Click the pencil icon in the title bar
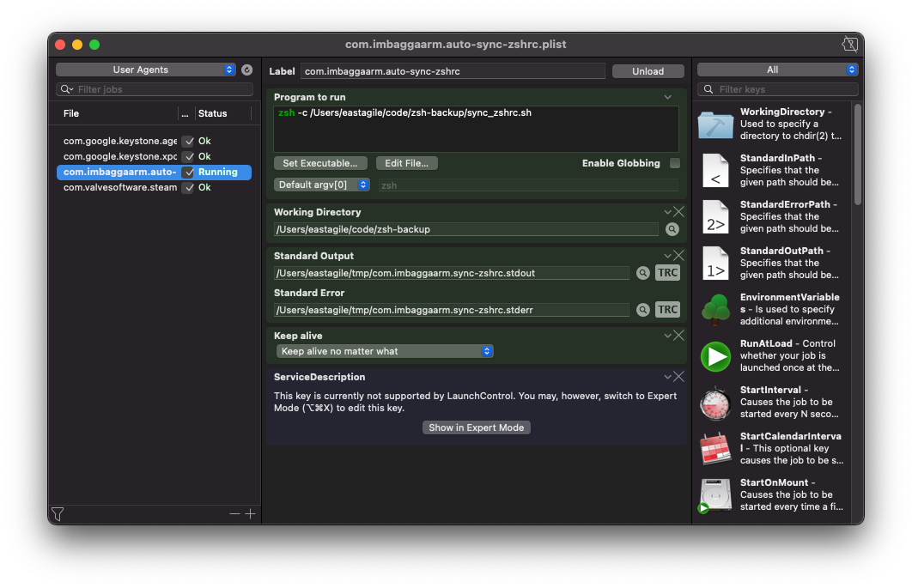 click(848, 44)
